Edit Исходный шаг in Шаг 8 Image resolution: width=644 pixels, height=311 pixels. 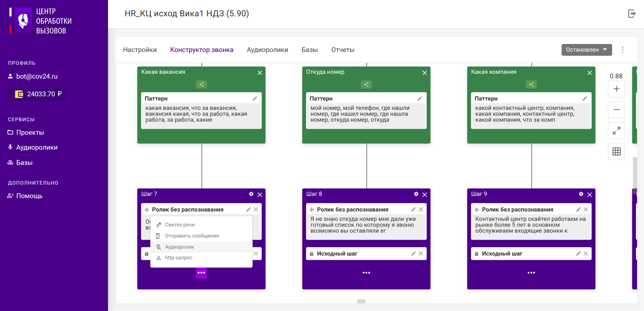413,254
